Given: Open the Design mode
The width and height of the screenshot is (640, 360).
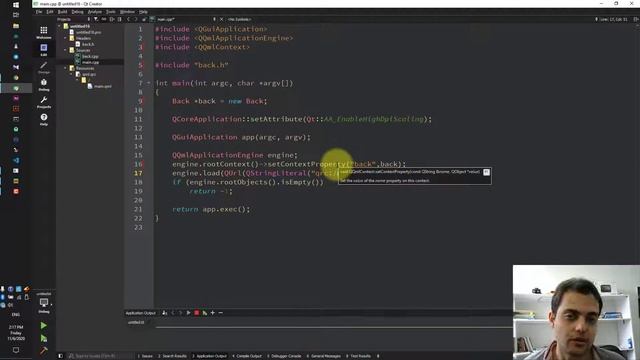Looking at the screenshot, I should pyautogui.click(x=44, y=67).
